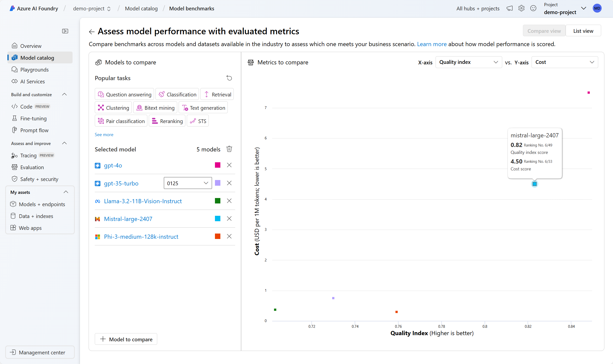Collapse Assess and improve section

tap(64, 143)
